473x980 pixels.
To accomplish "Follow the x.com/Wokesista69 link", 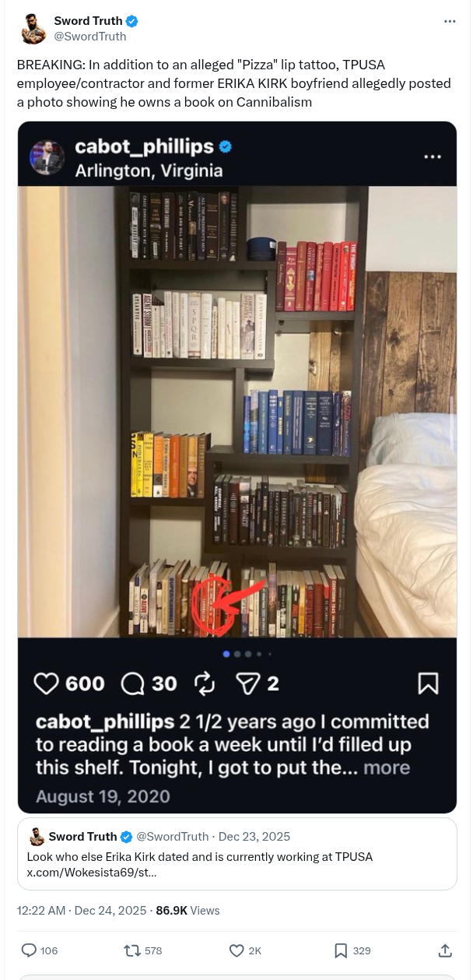I will [x=92, y=872].
